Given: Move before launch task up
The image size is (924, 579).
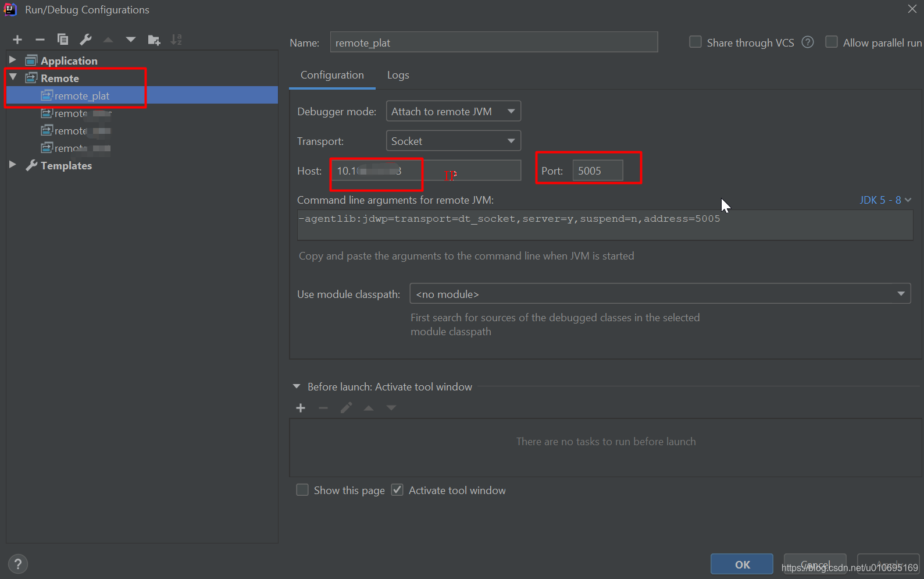Looking at the screenshot, I should pos(369,408).
